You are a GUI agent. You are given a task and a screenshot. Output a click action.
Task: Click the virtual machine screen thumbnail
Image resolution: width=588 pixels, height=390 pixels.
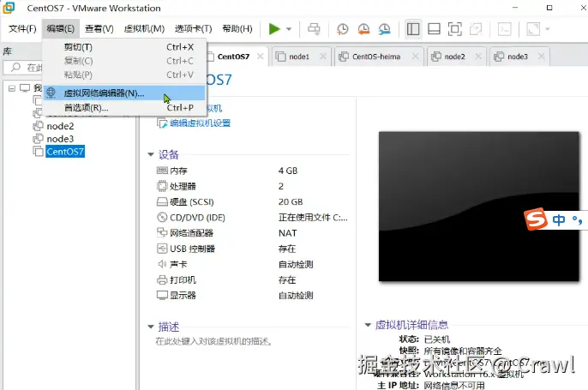pyautogui.click(x=479, y=207)
